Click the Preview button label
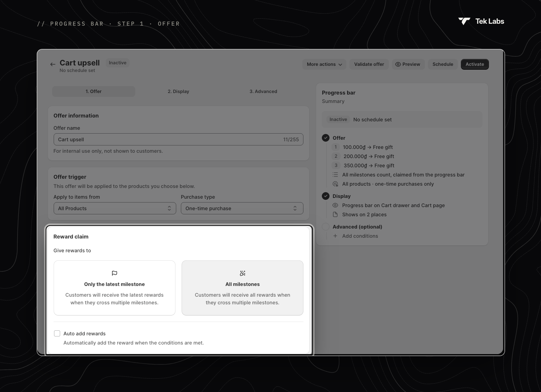Screen dimensions: 541x392 411,64
